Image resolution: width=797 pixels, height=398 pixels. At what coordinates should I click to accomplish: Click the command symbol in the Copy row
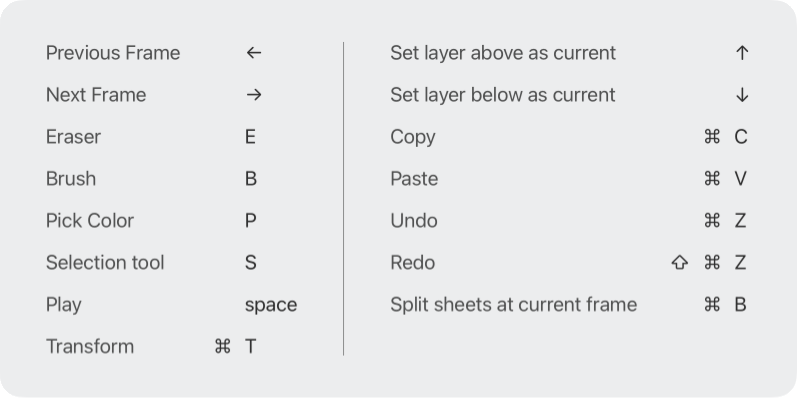pyautogui.click(x=712, y=137)
